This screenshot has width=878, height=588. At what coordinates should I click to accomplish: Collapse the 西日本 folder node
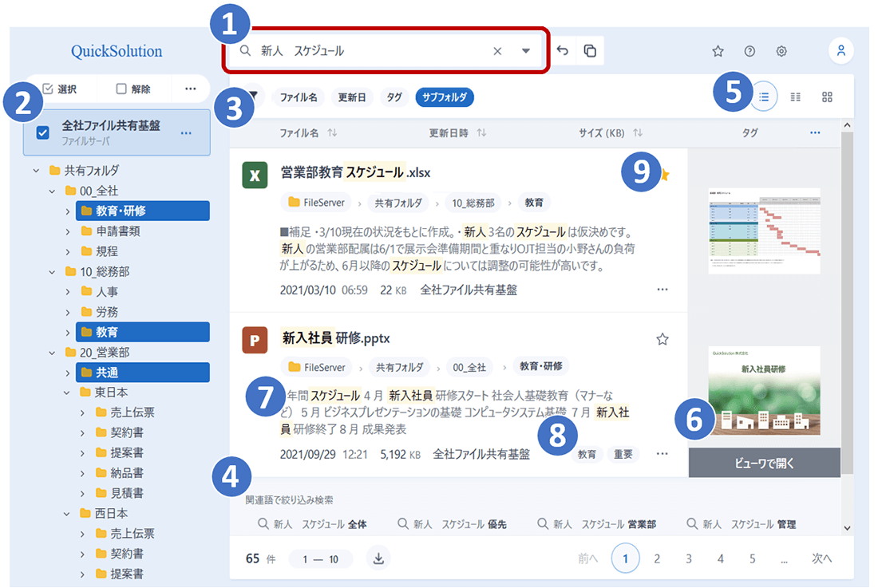[x=66, y=514]
